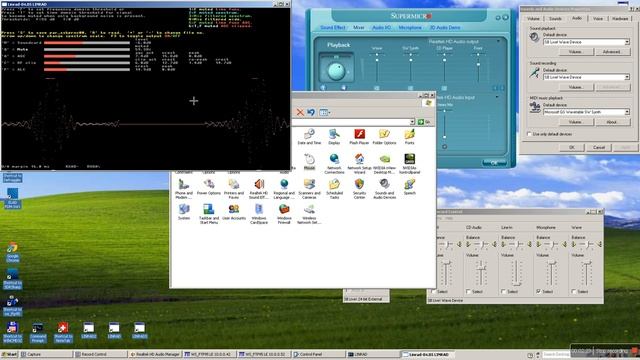
Task: Open Scheduled Tasks icon
Action: click(334, 189)
